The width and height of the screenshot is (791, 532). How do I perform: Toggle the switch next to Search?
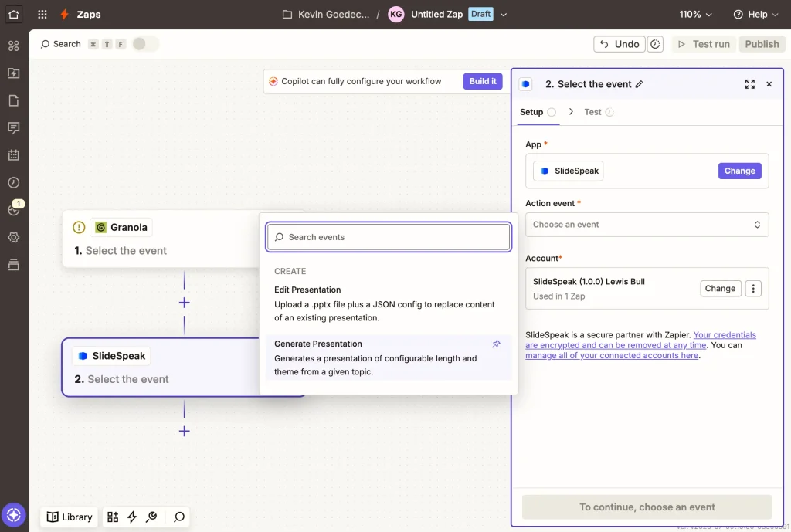[x=145, y=44]
